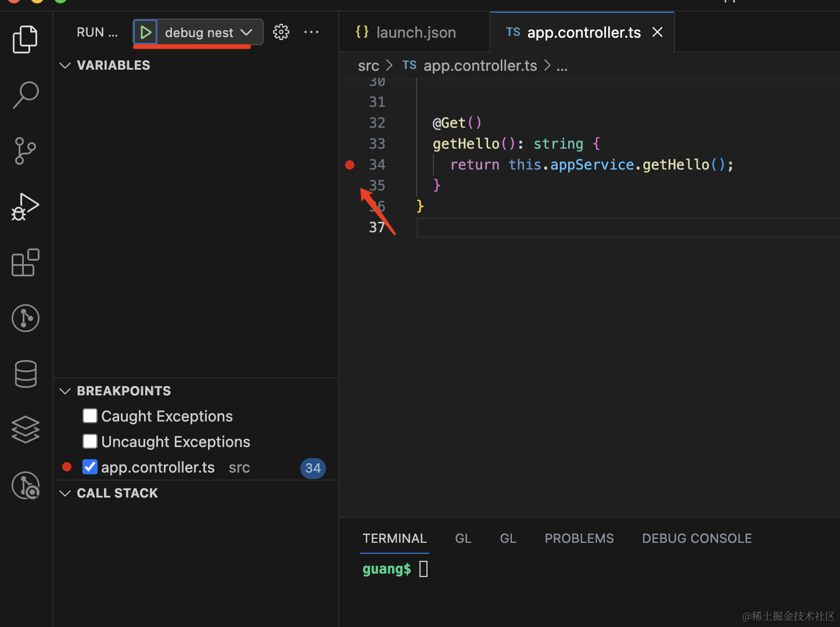The image size is (840, 627).
Task: Click the Uncaught Exceptions label text
Action: pos(175,442)
